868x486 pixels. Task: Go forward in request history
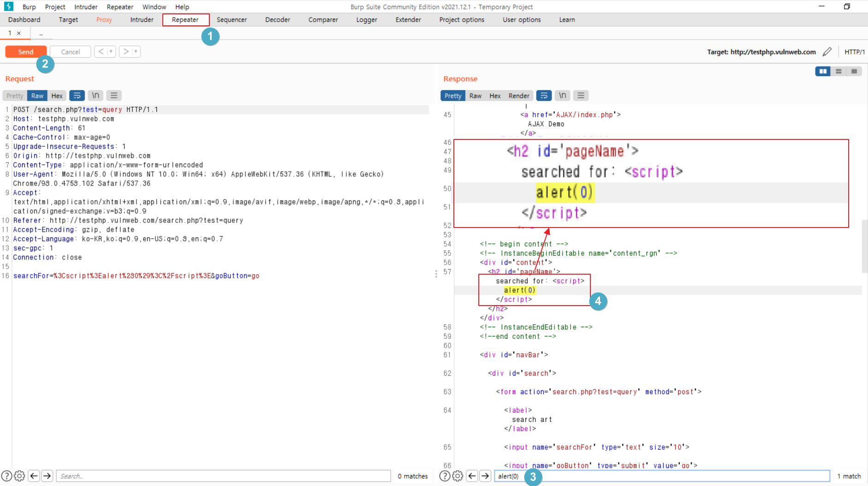coord(126,52)
